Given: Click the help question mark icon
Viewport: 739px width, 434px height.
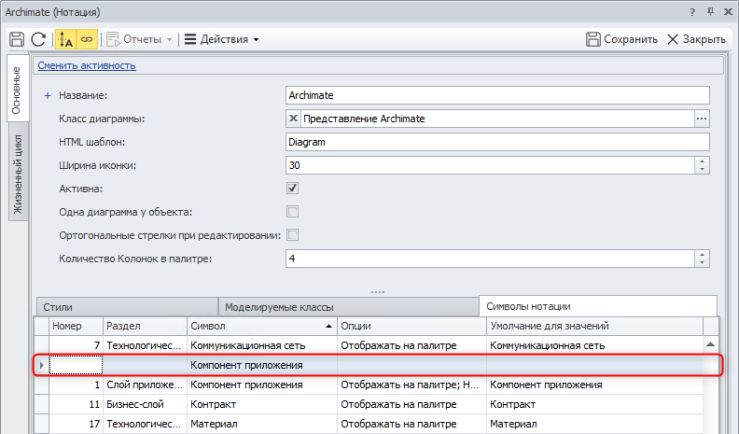Looking at the screenshot, I should (x=691, y=11).
